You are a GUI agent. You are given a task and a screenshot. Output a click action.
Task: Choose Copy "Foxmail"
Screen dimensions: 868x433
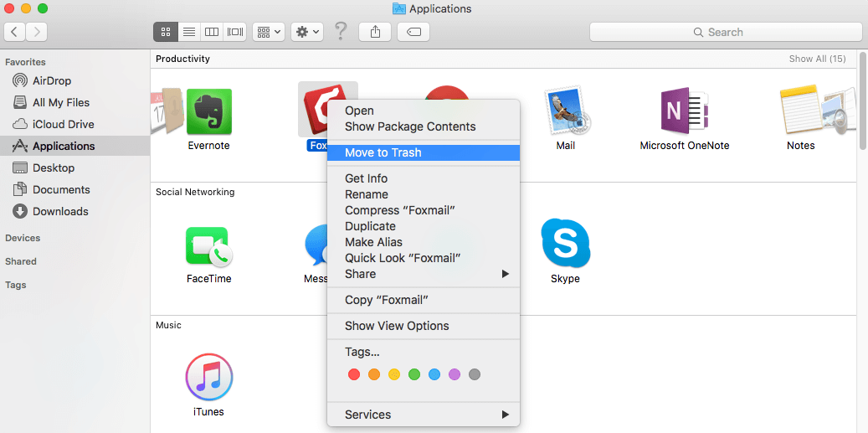pyautogui.click(x=424, y=300)
